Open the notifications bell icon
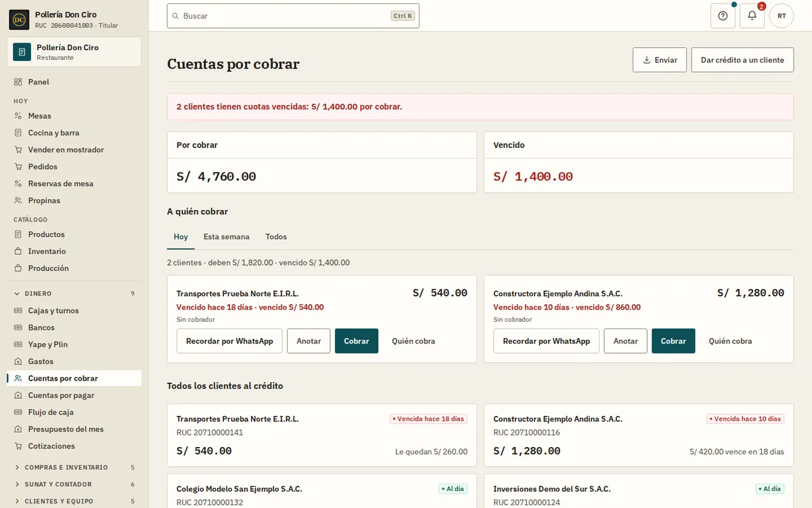This screenshot has height=508, width=812. pos(752,16)
